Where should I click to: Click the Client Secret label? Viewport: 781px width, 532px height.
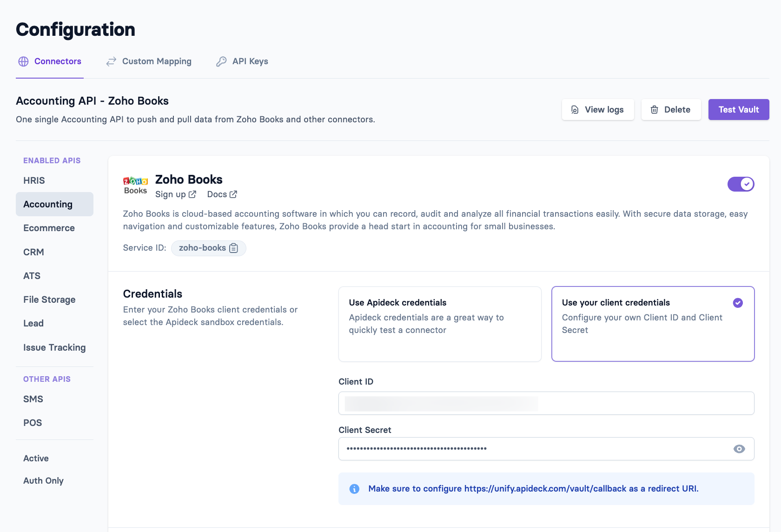point(365,430)
